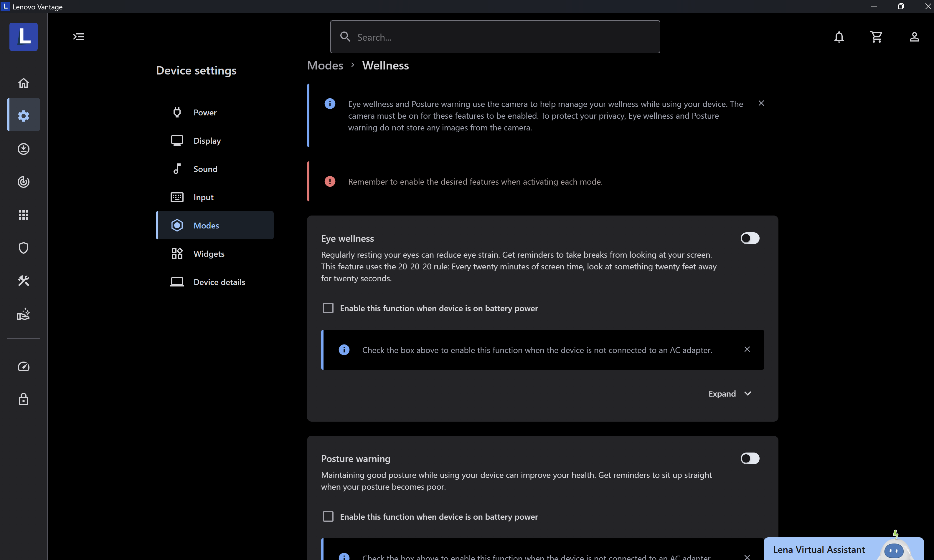Enable the Posture warning switch
934x560 pixels.
(749, 458)
